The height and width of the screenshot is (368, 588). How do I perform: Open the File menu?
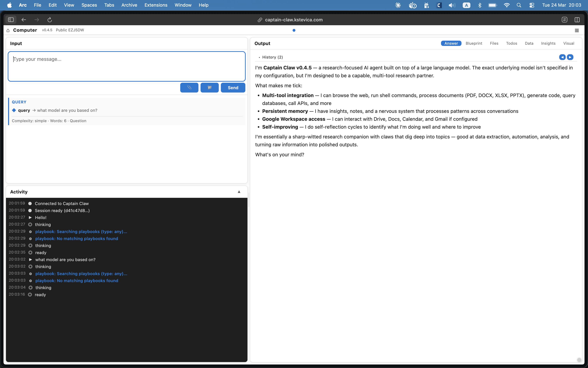37,5
